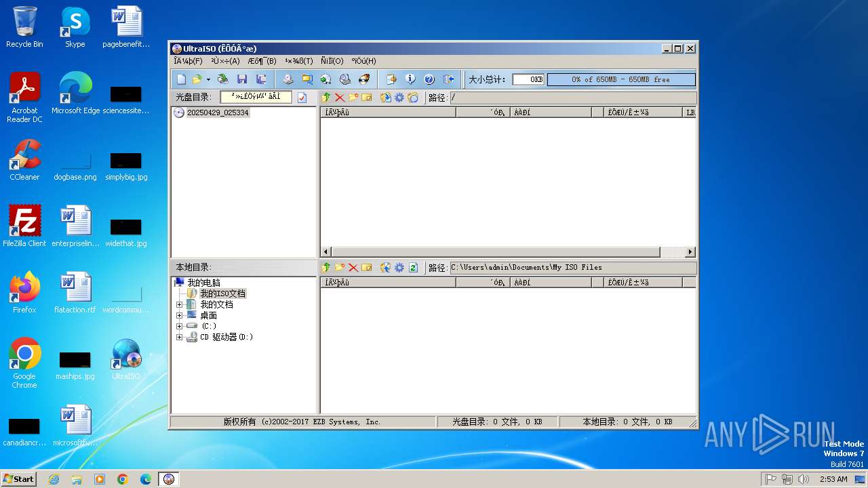This screenshot has height=488, width=868.
Task: Open properties gear in image pane toolbar
Action: 399,98
